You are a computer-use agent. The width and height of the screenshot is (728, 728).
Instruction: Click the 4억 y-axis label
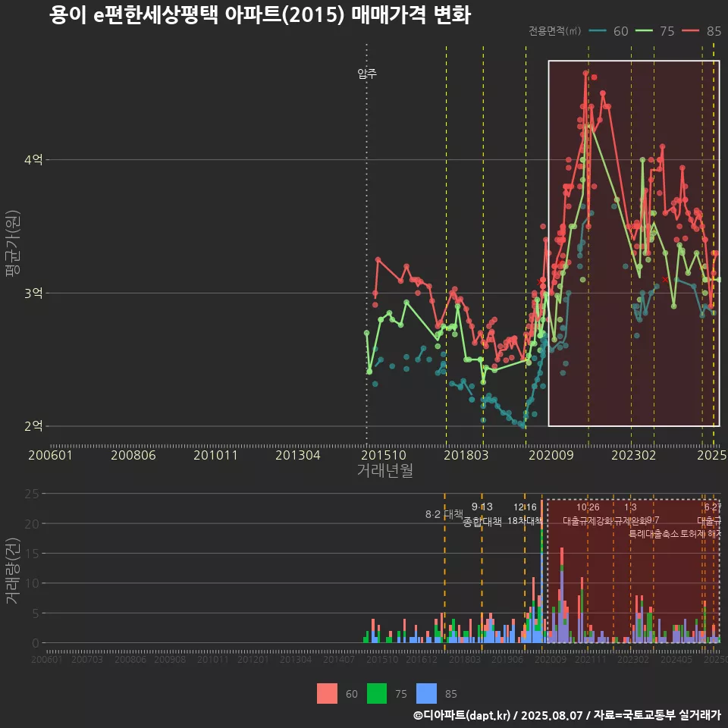click(x=33, y=160)
